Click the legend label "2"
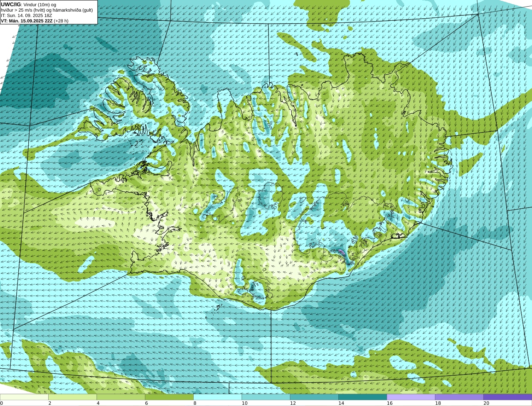Image resolution: width=532 pixels, height=406 pixels. 49,403
